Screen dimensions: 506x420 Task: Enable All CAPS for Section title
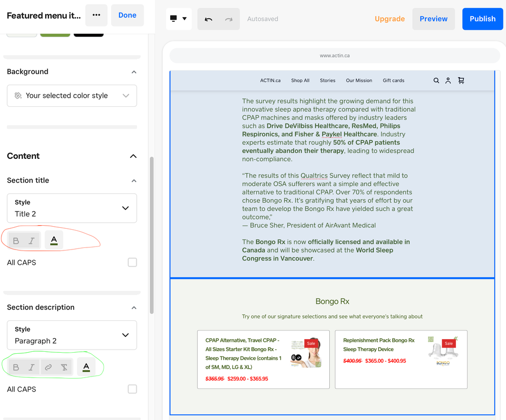[x=132, y=263]
